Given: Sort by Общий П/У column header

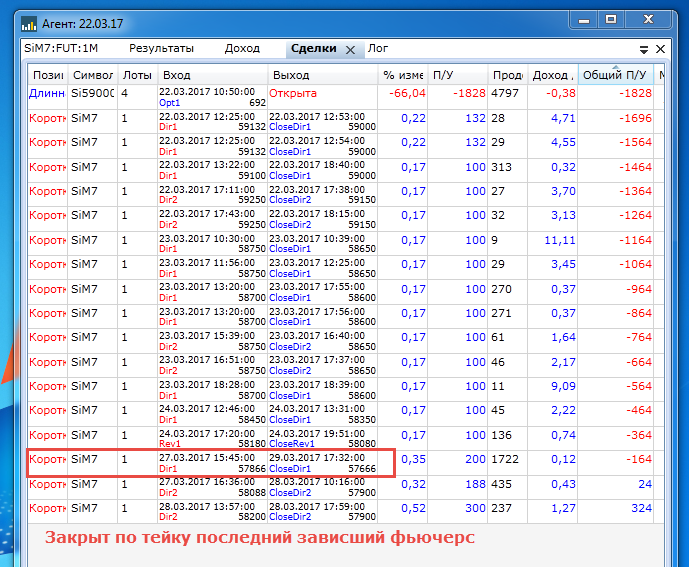Looking at the screenshot, I should pyautogui.click(x=615, y=75).
